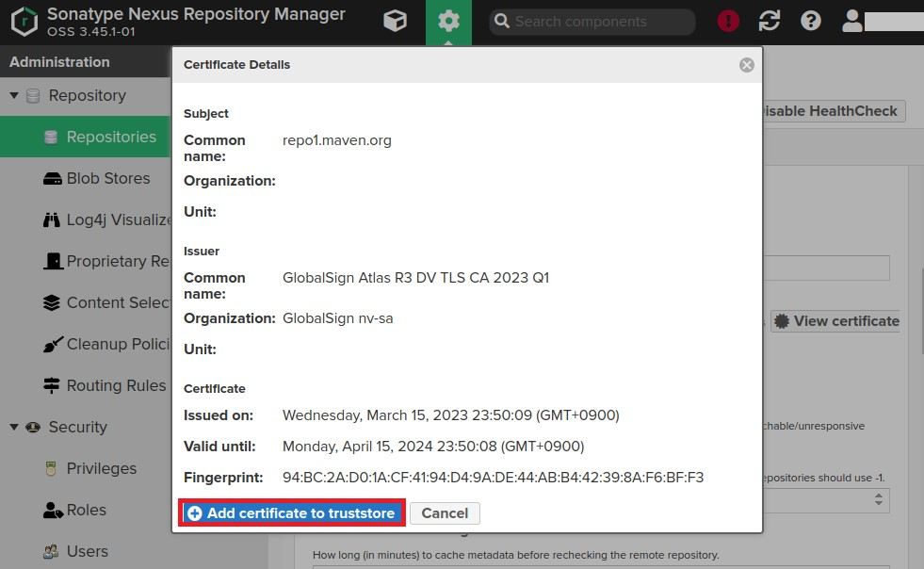
Task: Click the Nexus hexagon logo
Action: pos(24,22)
